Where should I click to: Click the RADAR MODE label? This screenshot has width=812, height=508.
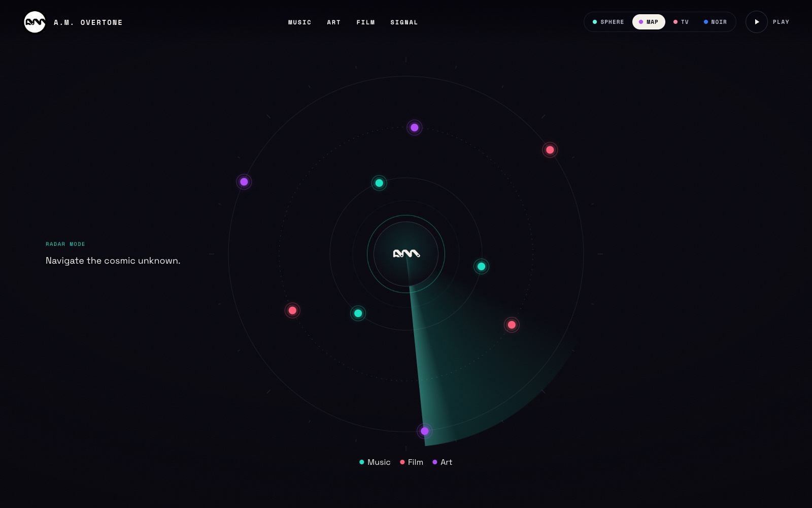point(65,244)
